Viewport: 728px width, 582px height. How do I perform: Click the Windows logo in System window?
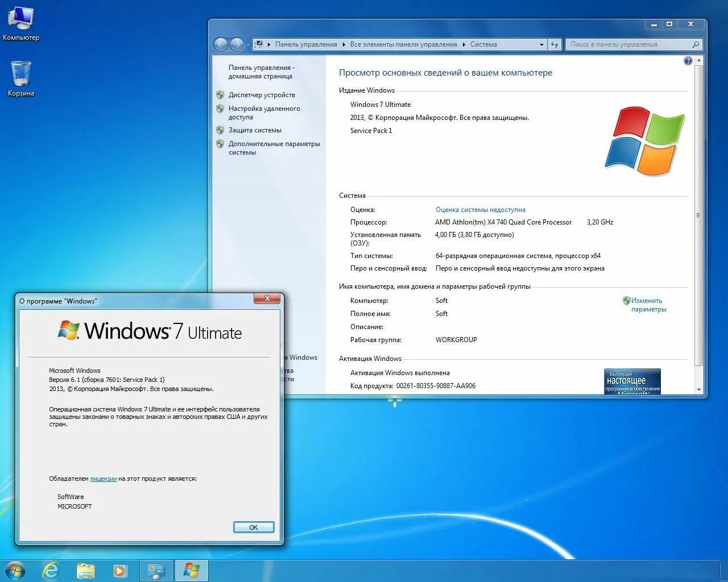644,140
